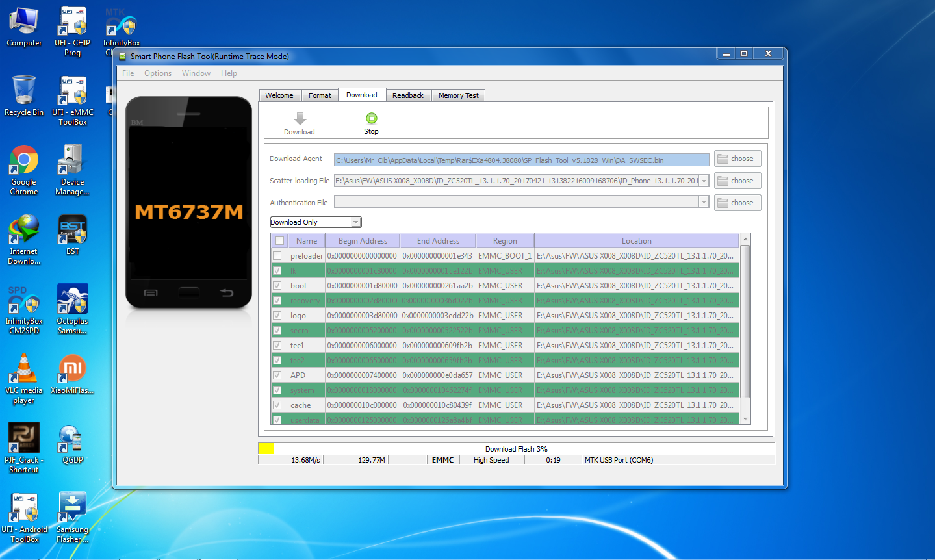This screenshot has height=560, width=935.
Task: Select the cache row name cell
Action: (x=306, y=405)
